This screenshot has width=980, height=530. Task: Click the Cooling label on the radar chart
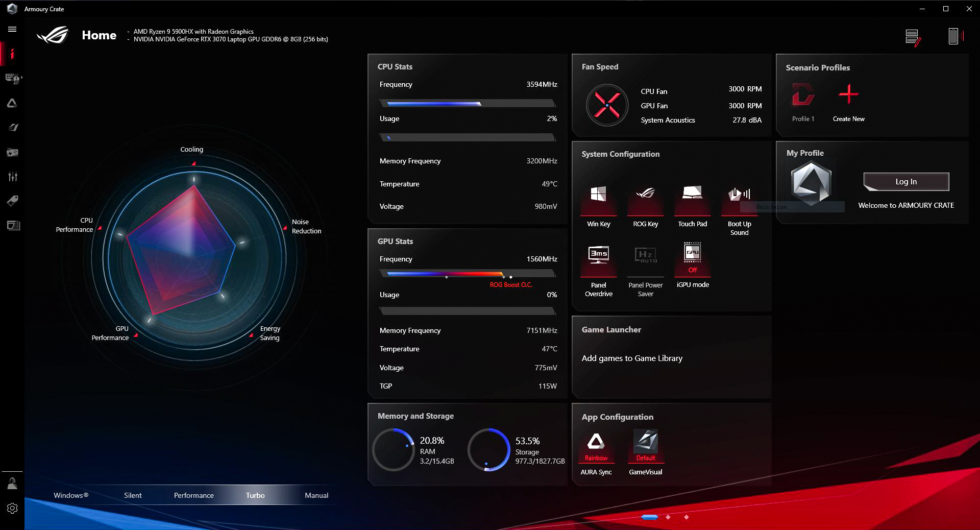pos(192,150)
